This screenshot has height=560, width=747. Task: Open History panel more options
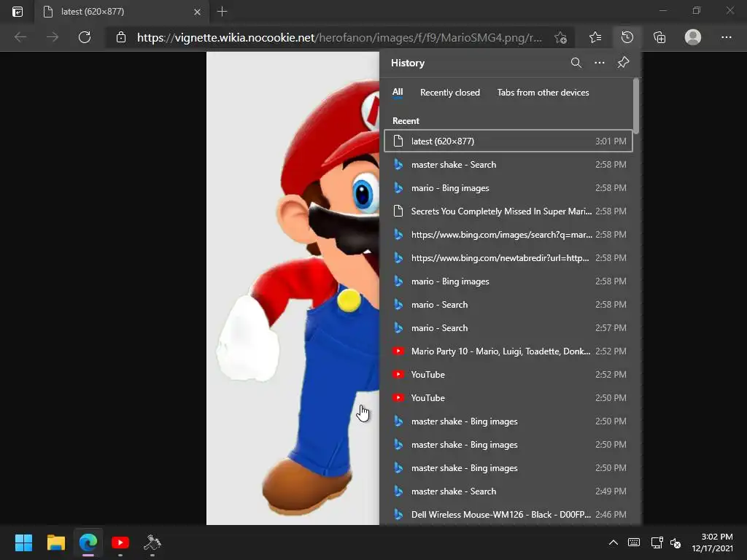coord(600,63)
